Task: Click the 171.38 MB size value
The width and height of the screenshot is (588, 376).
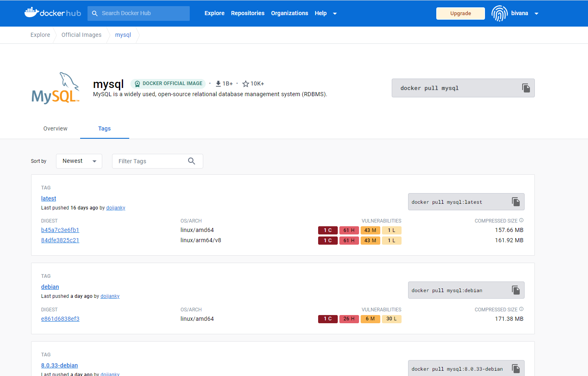Action: click(509, 319)
